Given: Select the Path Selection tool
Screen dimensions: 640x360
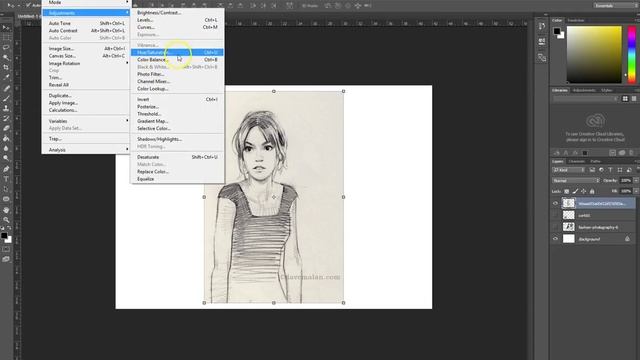Looking at the screenshot, I should (x=6, y=189).
